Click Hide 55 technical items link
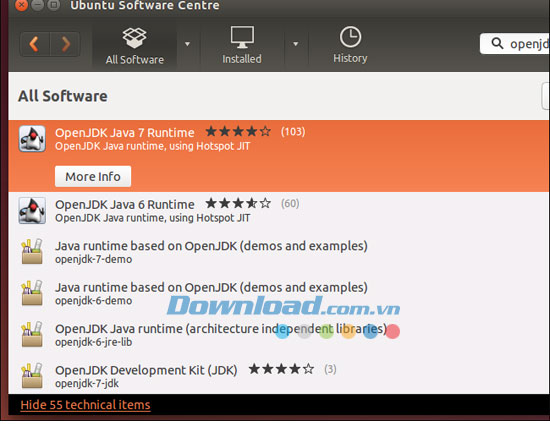 point(85,405)
